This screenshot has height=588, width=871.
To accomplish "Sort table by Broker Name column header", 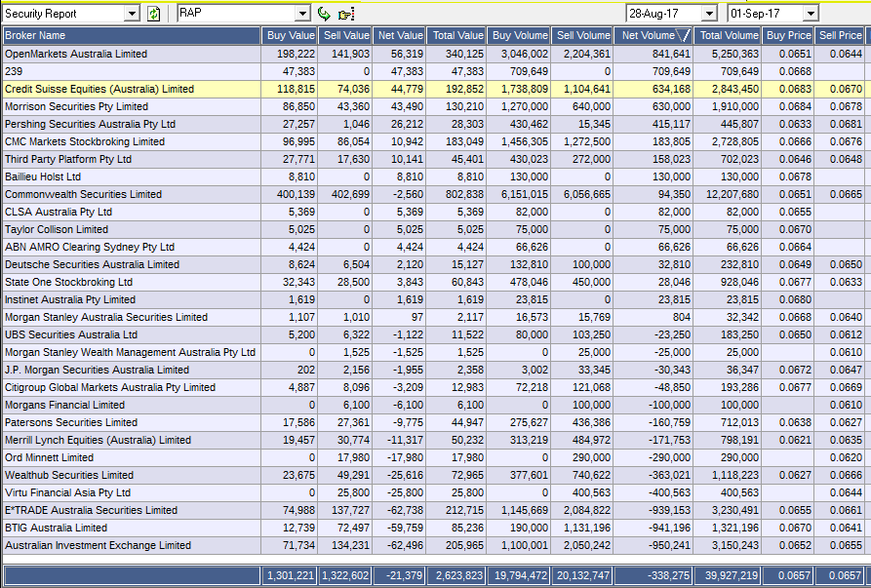I will point(132,35).
